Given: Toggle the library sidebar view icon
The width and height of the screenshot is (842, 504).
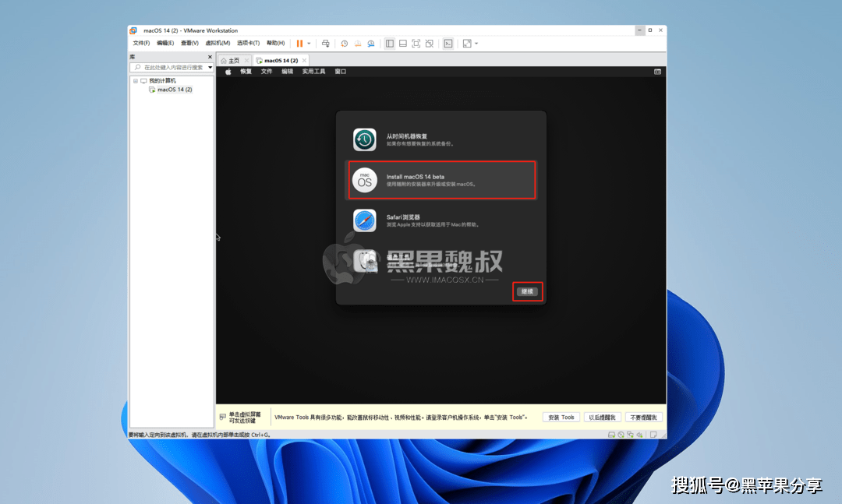Looking at the screenshot, I should [390, 44].
